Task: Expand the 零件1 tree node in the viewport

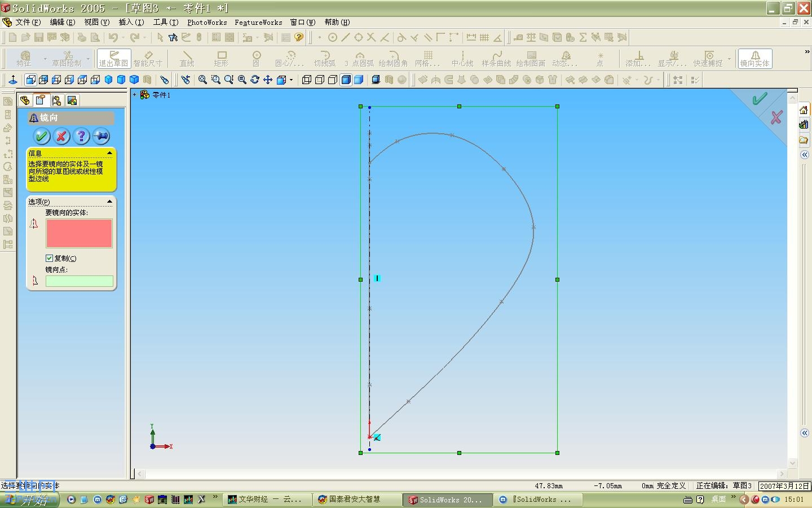Action: [135, 95]
